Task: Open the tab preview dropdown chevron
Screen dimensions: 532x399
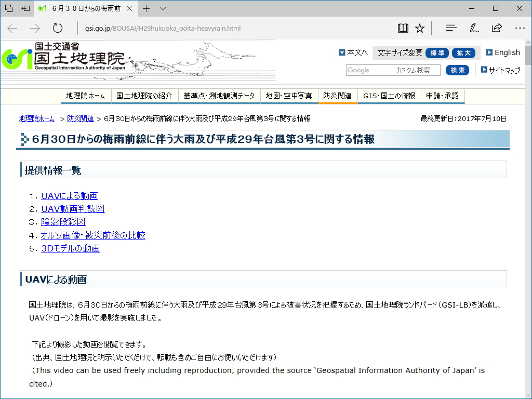Action: (x=163, y=8)
